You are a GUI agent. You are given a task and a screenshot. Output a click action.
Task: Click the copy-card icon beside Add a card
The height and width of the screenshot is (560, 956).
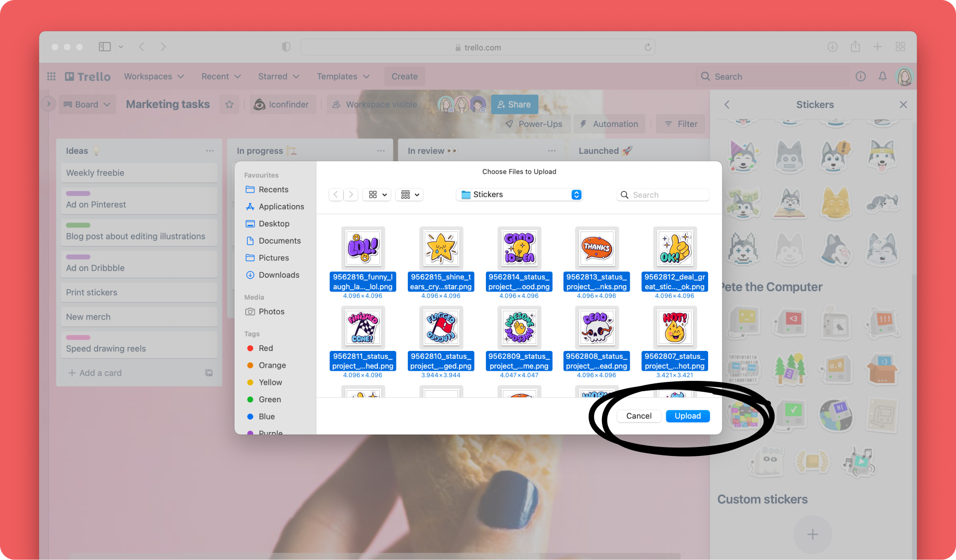click(x=209, y=372)
